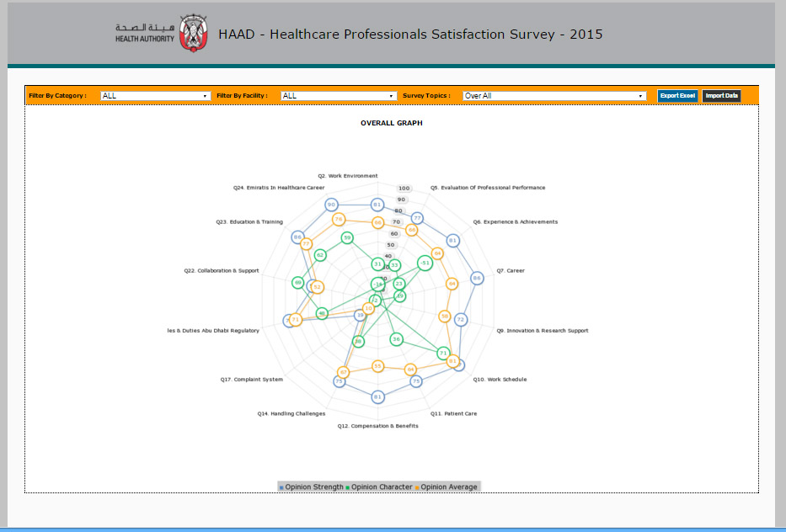Click the Q11. Patient Care label
Screen dimensions: 786x532
point(453,414)
